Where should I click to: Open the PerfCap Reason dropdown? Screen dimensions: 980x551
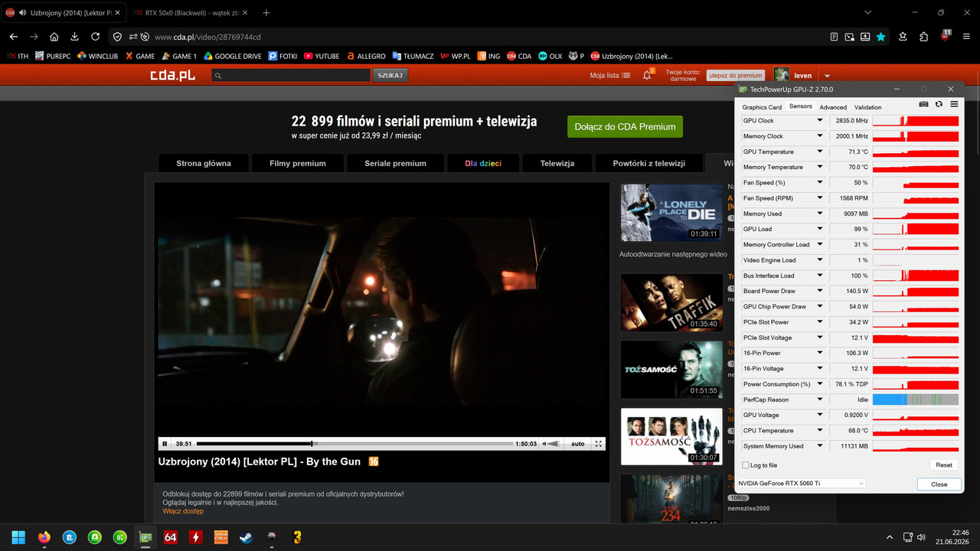coord(820,399)
